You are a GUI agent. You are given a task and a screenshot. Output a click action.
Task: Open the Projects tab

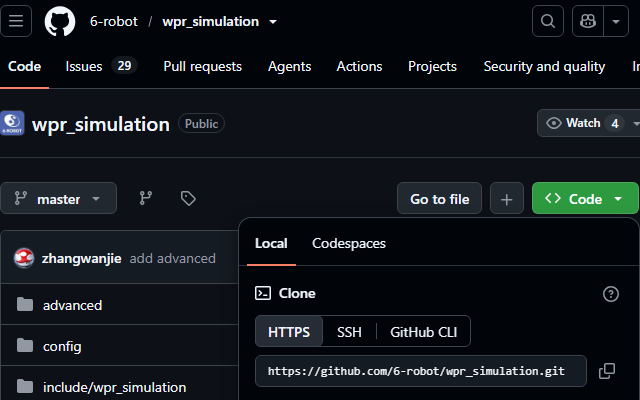click(x=432, y=66)
